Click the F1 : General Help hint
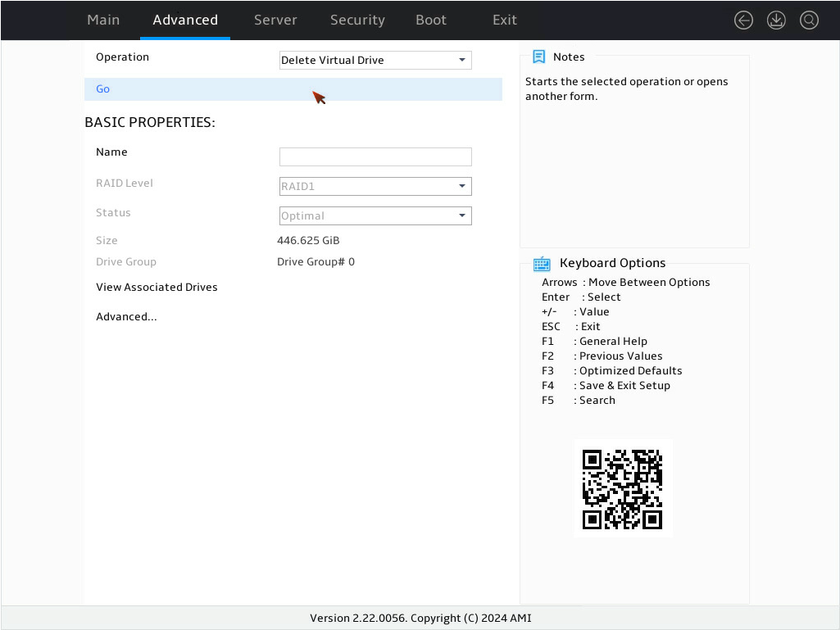 click(x=595, y=342)
